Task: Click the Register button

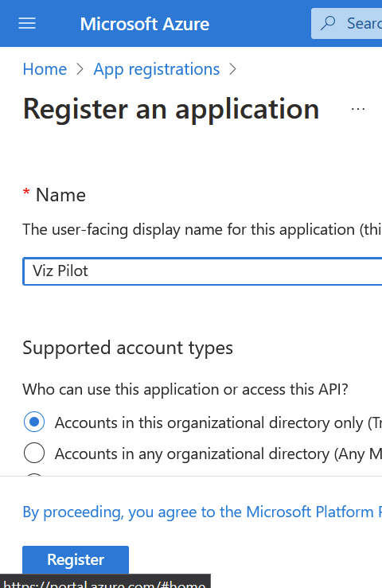Action: point(76,559)
